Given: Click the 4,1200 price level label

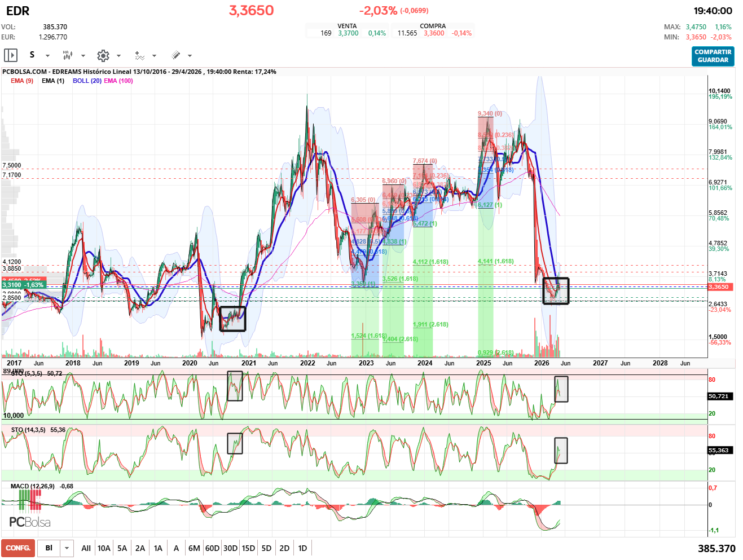Looking at the screenshot, I should (x=12, y=262).
